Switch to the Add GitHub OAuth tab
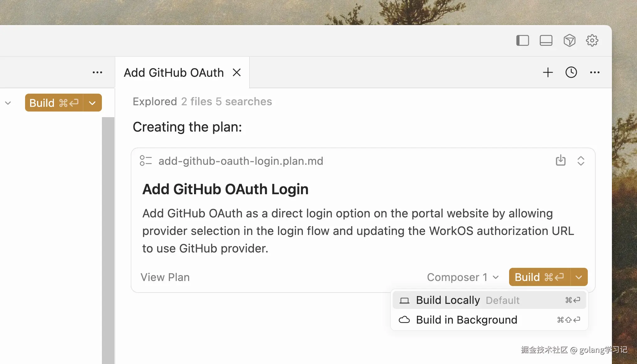 point(174,72)
